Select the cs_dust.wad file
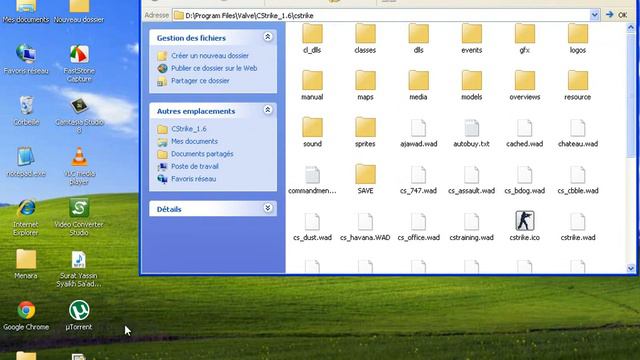The image size is (640, 360). coord(312,227)
